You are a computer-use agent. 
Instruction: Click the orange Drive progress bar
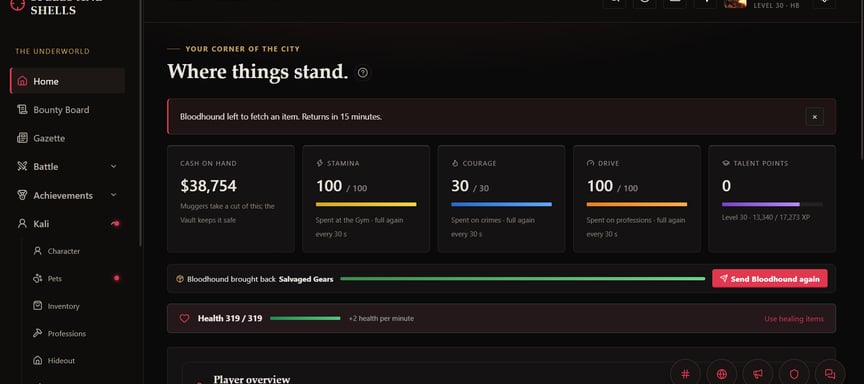[637, 204]
